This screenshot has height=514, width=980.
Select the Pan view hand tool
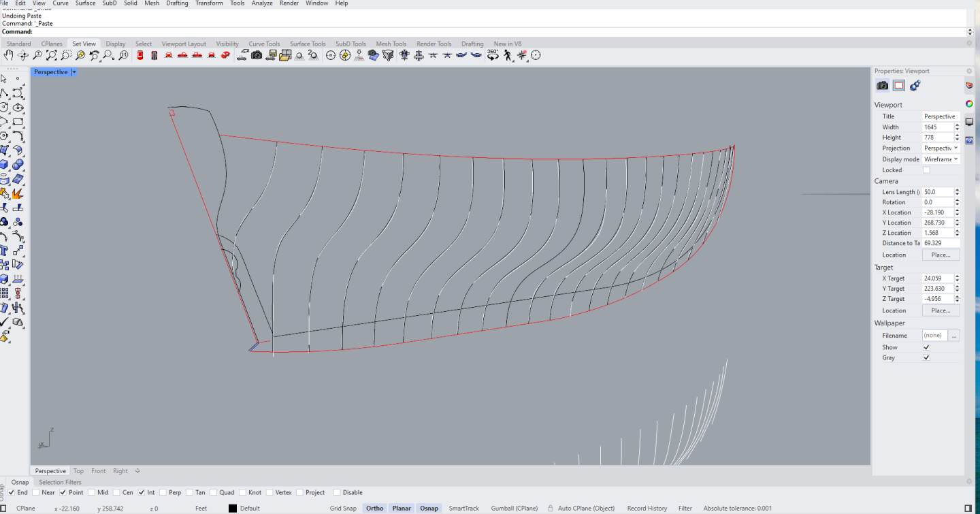pos(9,55)
